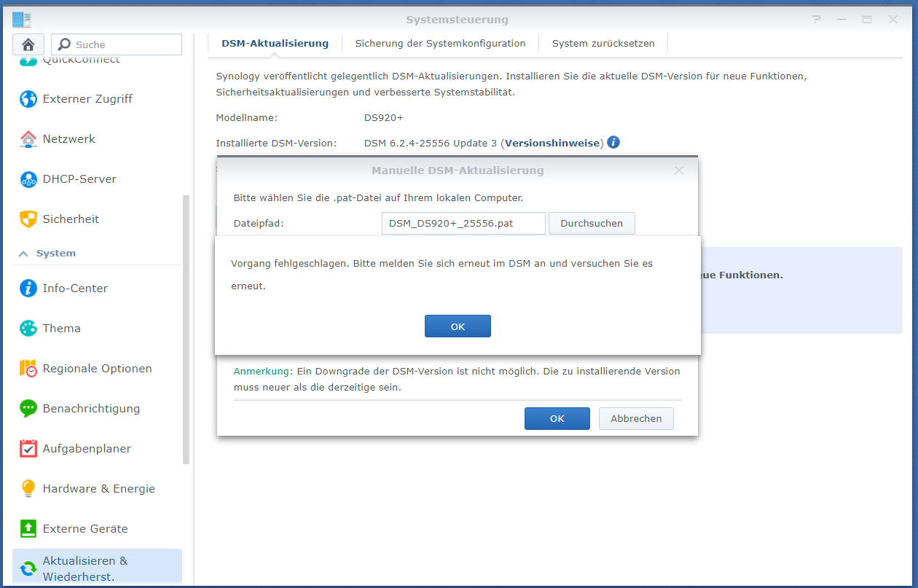Click the Benachrichtigung label
Screen dimensions: 918x588
(91, 409)
